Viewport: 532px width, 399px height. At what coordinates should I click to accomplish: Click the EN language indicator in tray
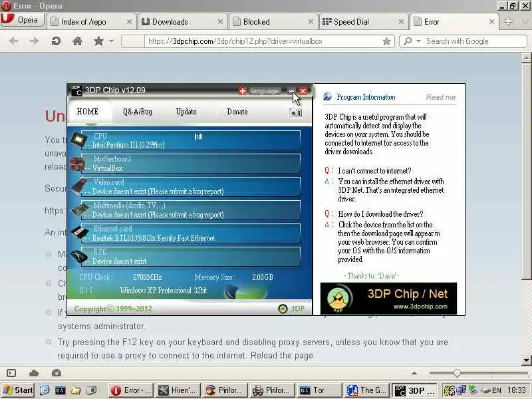tap(496, 390)
